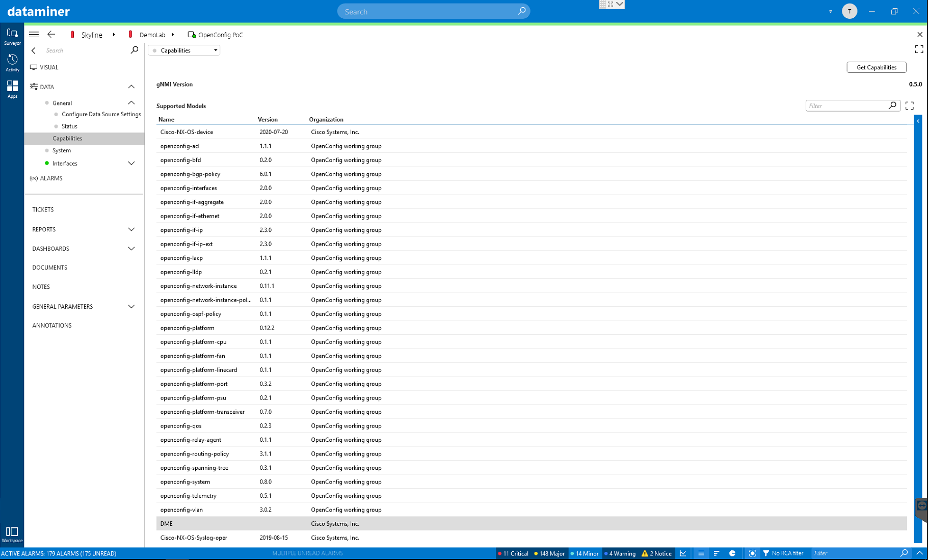Select the System tree item
Image resolution: width=928 pixels, height=560 pixels.
[x=61, y=150]
